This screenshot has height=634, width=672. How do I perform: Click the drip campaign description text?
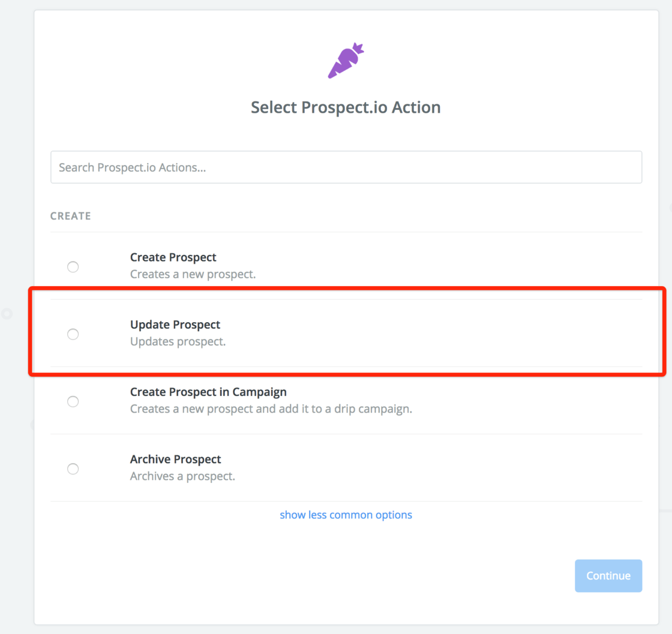tap(271, 408)
